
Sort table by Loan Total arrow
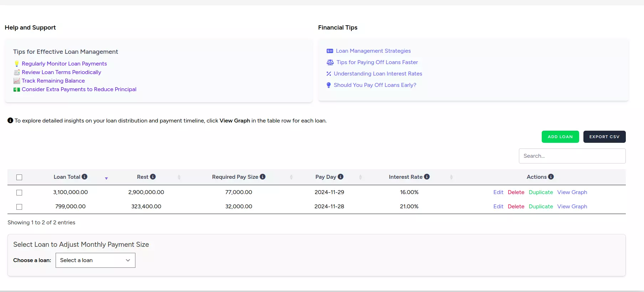(x=106, y=178)
